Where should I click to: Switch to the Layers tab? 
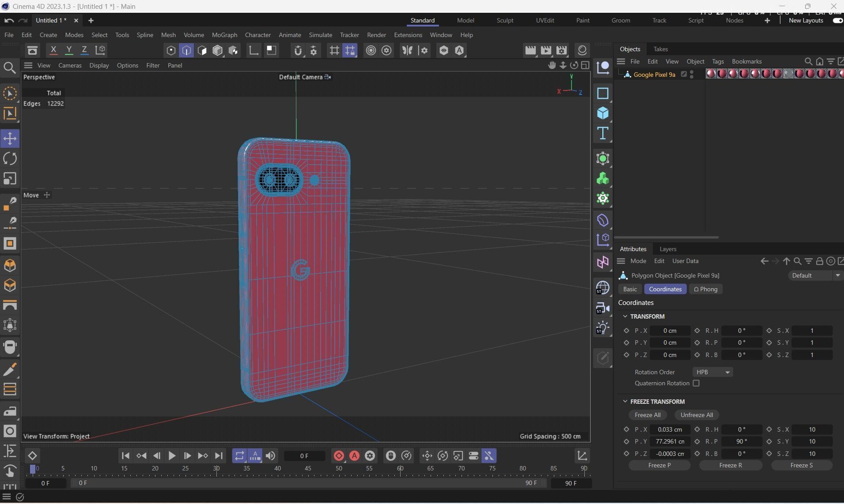point(668,249)
